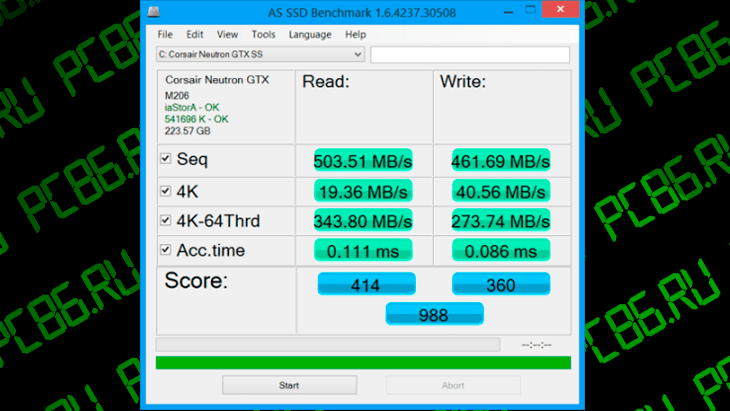The image size is (730, 411).
Task: Click 4K-64Thrd read result 343.80 MB/s
Action: pyautogui.click(x=363, y=221)
